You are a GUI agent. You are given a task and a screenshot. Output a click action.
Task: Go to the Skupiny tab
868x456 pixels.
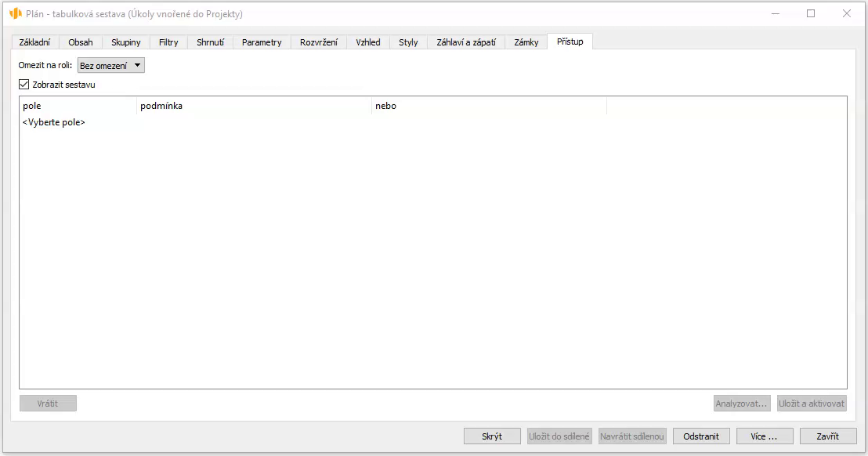click(125, 42)
